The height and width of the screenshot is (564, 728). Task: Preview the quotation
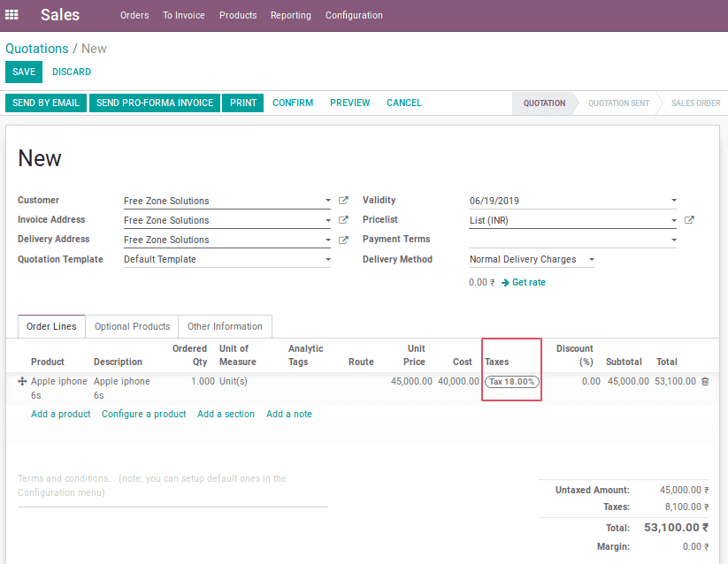350,103
